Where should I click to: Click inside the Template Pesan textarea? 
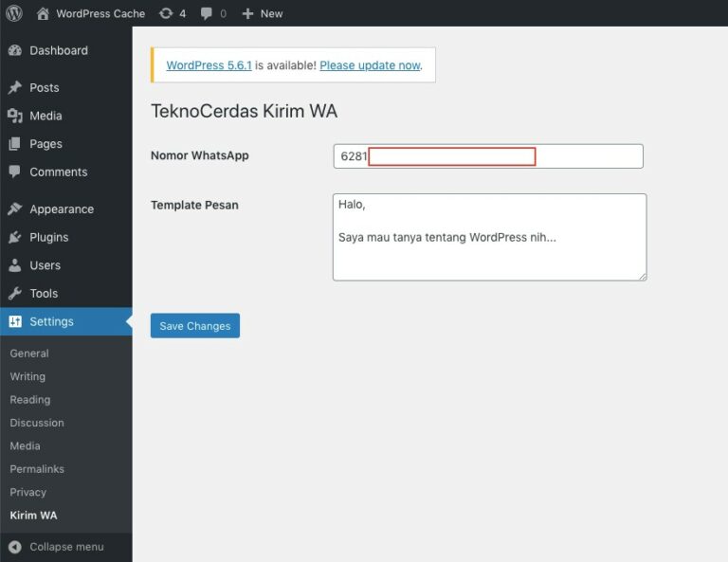click(490, 237)
